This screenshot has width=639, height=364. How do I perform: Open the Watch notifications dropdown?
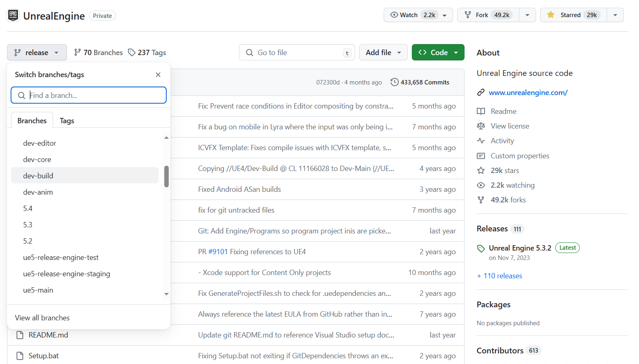click(x=418, y=15)
